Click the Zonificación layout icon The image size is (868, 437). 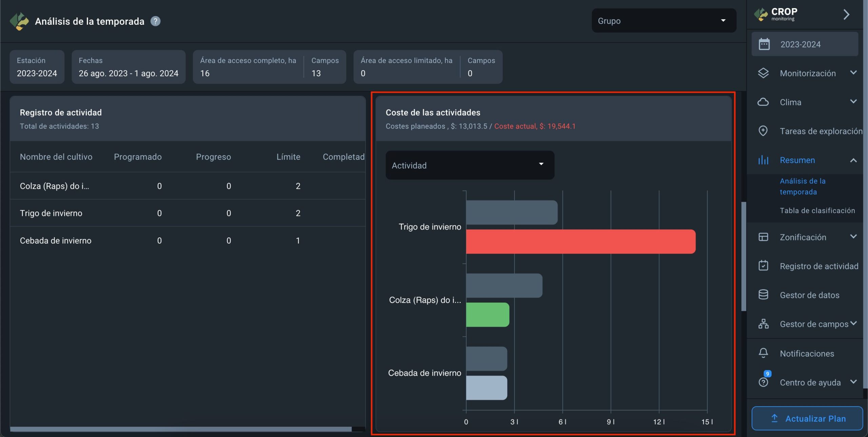pyautogui.click(x=763, y=237)
